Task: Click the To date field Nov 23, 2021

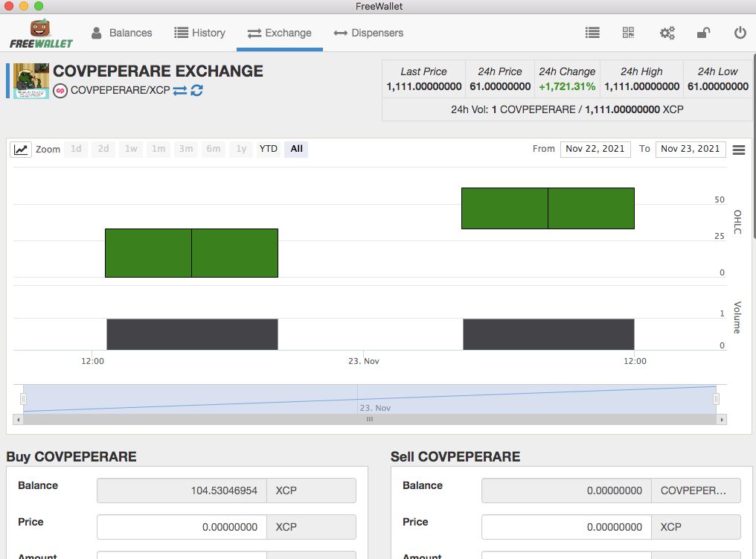Action: (691, 149)
